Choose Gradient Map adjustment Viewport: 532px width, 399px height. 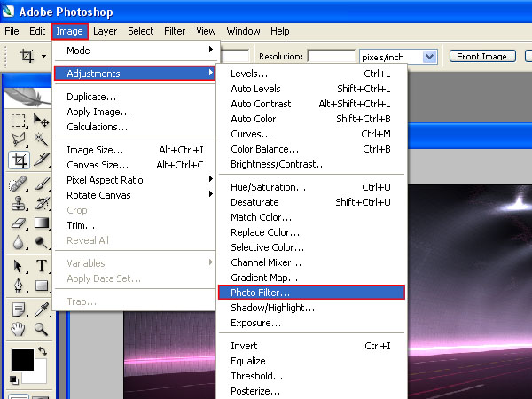(311, 278)
